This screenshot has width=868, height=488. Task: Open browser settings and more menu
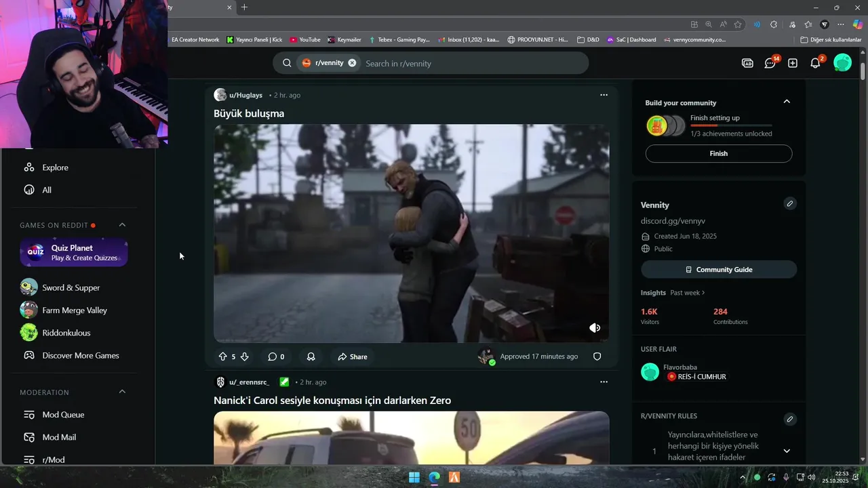[x=842, y=24]
